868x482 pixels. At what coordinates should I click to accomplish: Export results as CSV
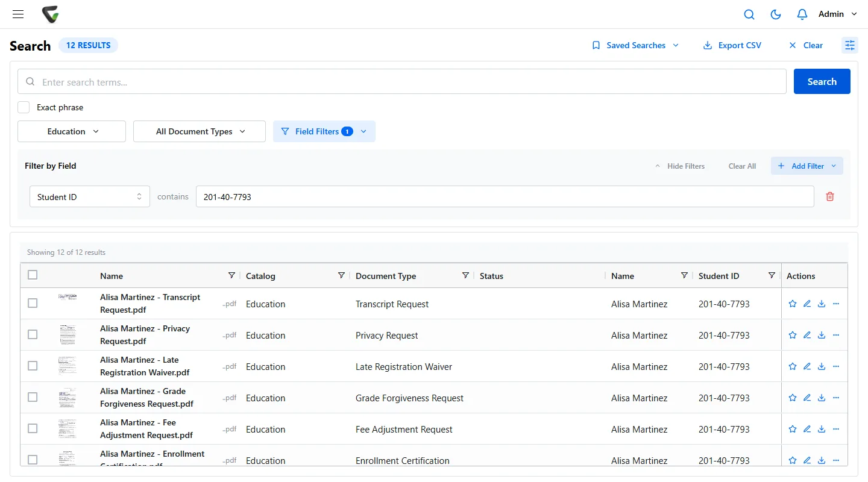click(732, 45)
